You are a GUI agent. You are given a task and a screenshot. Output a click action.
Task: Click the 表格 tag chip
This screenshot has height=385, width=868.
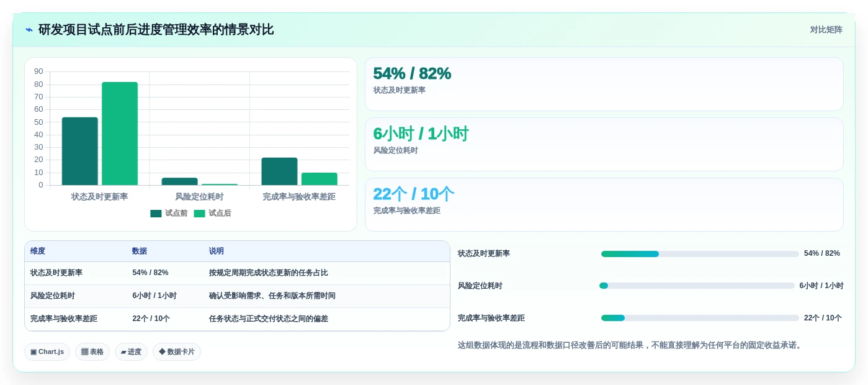click(x=92, y=352)
